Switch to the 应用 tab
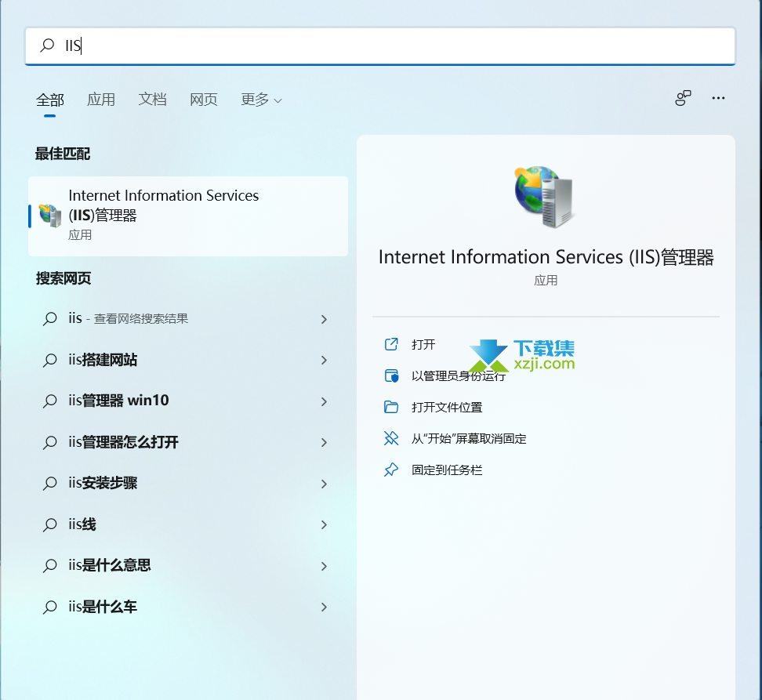The image size is (762, 700). point(101,100)
